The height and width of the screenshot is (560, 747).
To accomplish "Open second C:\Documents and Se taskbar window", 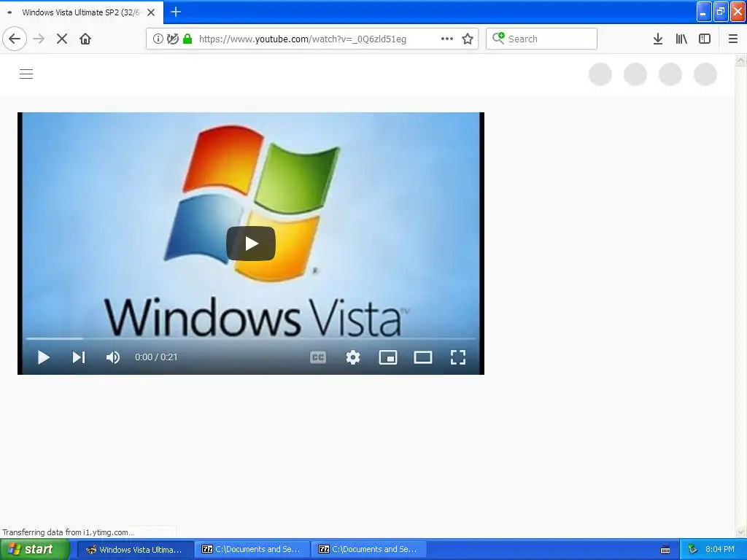I will point(368,550).
